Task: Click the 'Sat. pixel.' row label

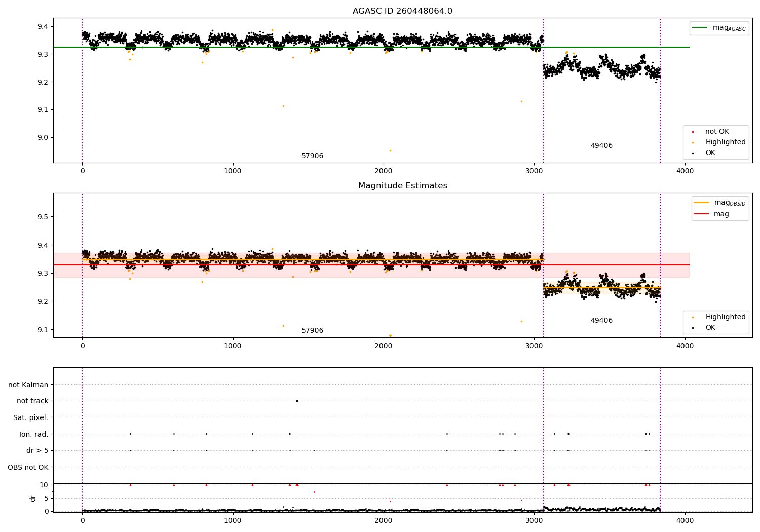Action: (31, 417)
